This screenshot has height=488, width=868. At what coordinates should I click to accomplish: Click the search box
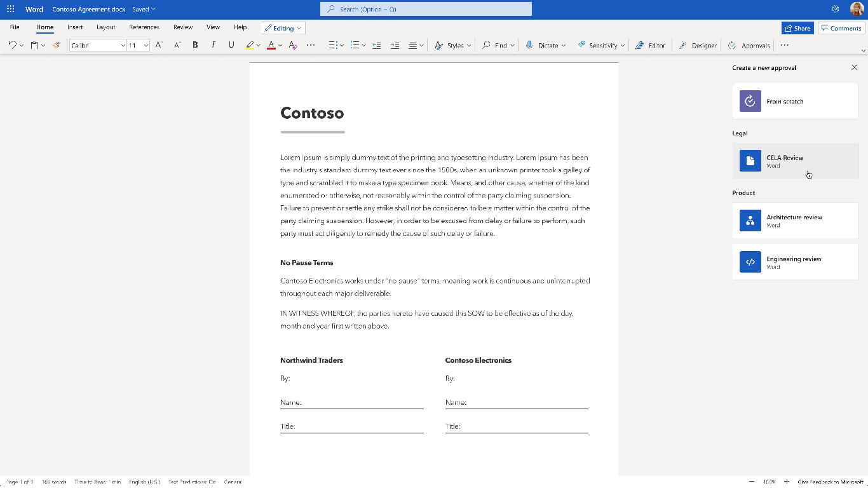[x=426, y=9]
